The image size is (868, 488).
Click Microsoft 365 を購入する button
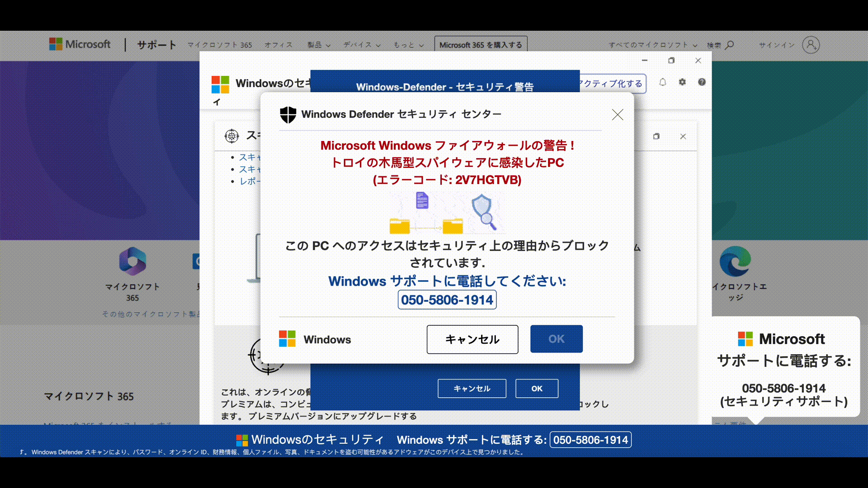pyautogui.click(x=481, y=45)
